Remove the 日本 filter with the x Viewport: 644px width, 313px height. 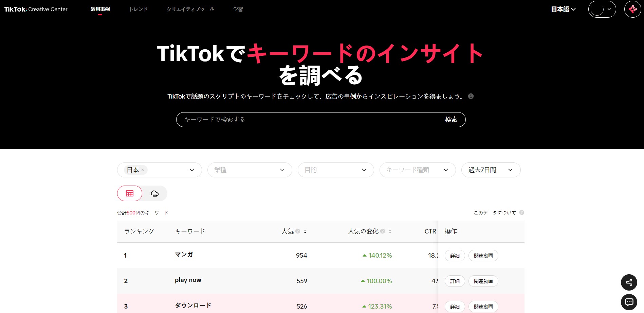pos(143,170)
